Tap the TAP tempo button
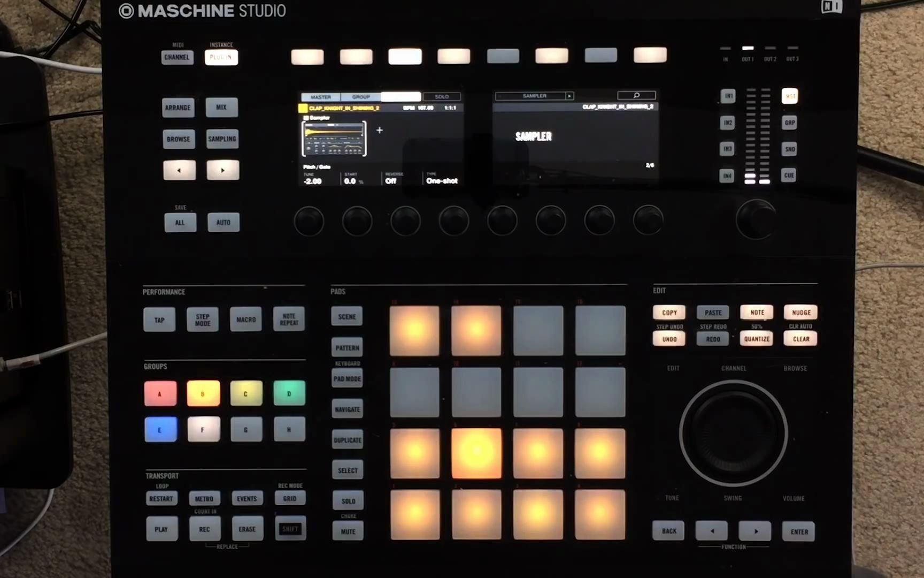 pyautogui.click(x=159, y=320)
